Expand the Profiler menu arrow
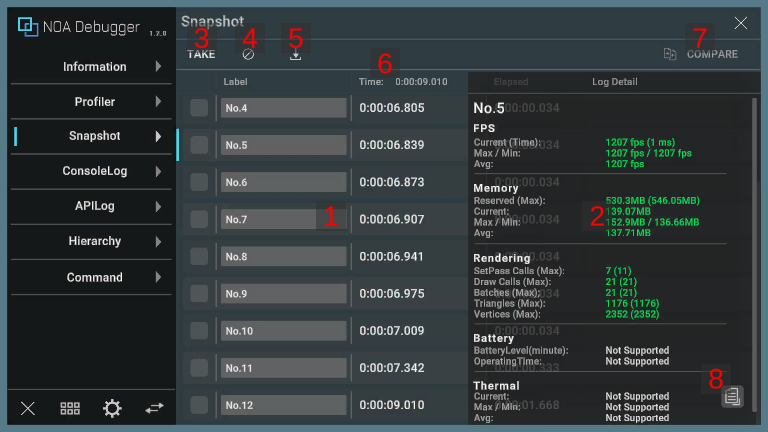Viewport: 768px width, 432px height. [158, 102]
